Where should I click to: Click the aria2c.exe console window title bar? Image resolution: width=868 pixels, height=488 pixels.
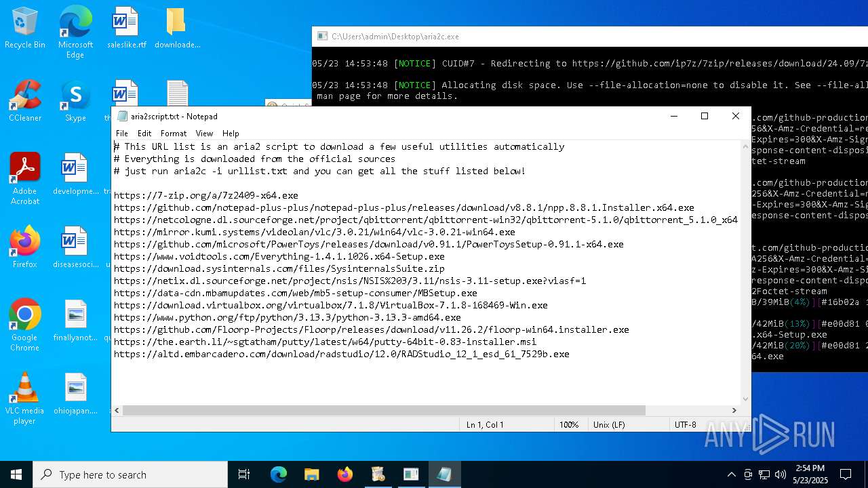pos(590,37)
